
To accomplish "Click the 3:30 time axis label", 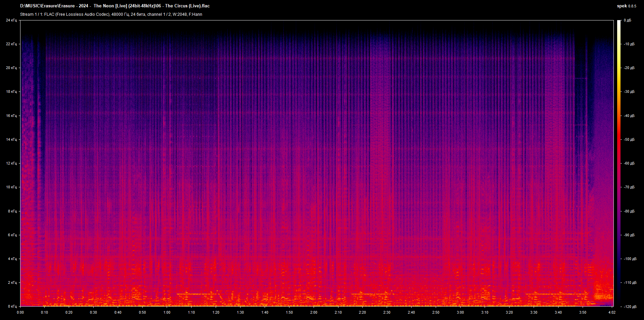I will (534, 313).
